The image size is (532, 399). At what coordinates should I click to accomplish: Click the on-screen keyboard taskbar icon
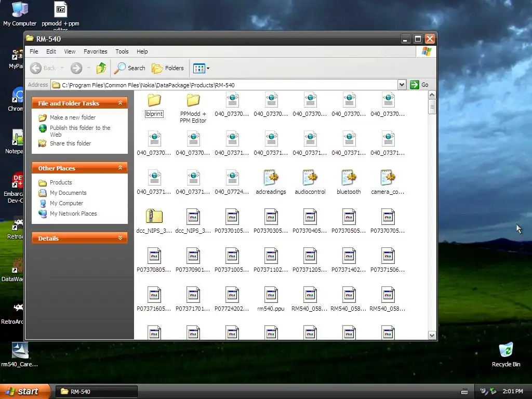[464, 392]
